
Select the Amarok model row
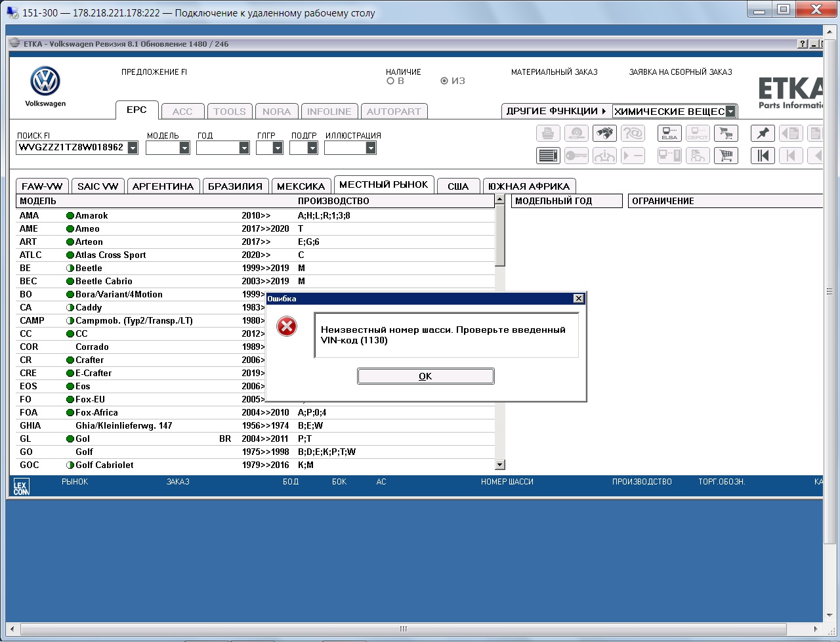click(255, 215)
